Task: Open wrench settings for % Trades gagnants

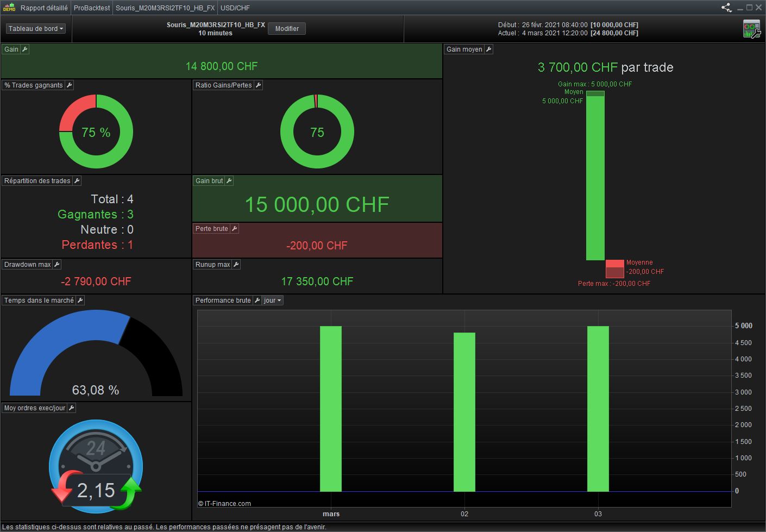Action: pos(69,85)
